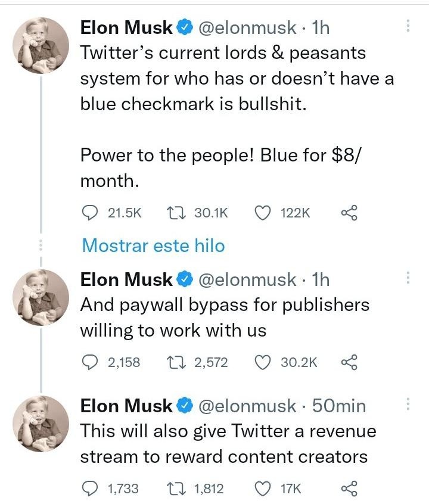Screen dimensions: 429x504
Task: Click the 'Mostrar este hilo' link
Action: [153, 245]
